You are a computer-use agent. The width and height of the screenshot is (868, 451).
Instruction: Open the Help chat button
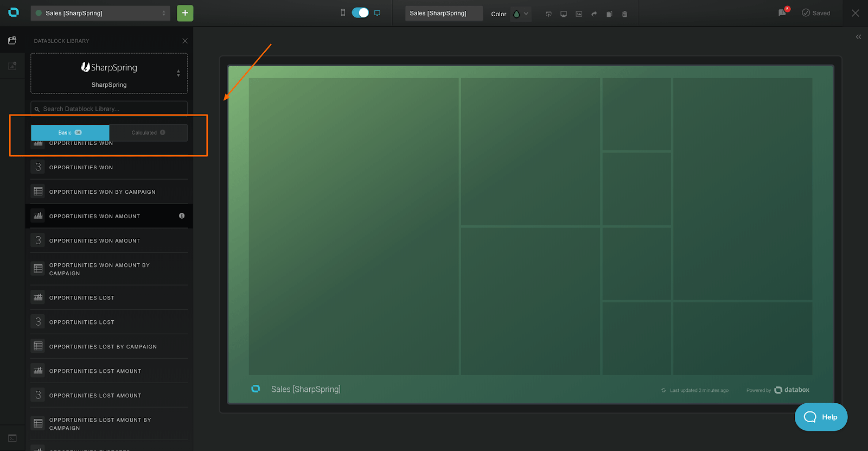821,417
